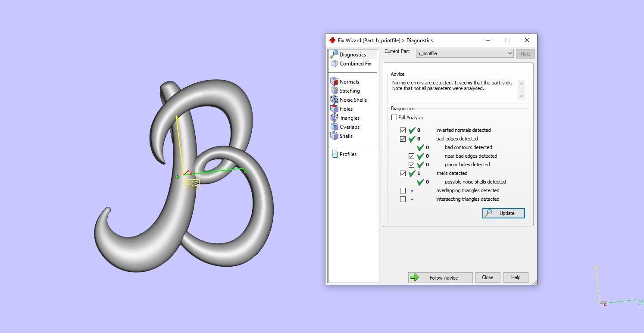Click 'inverted normals detected' label

[x=463, y=130]
